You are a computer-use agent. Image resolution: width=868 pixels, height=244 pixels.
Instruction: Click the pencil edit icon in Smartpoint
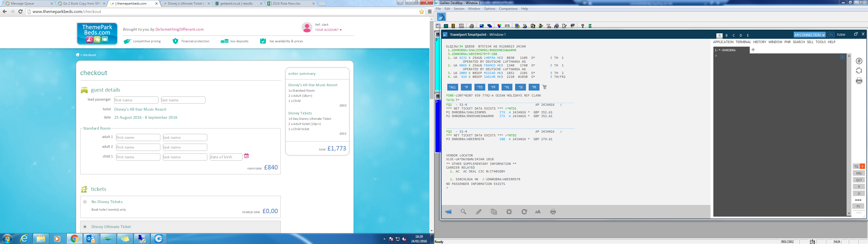point(479,212)
